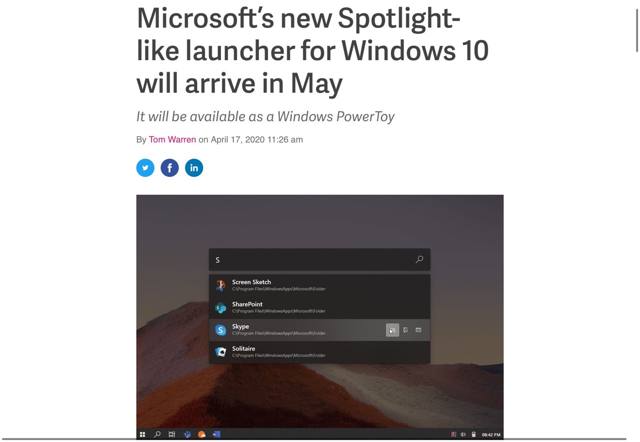Click magnifier icon in launcher search box

tap(419, 260)
